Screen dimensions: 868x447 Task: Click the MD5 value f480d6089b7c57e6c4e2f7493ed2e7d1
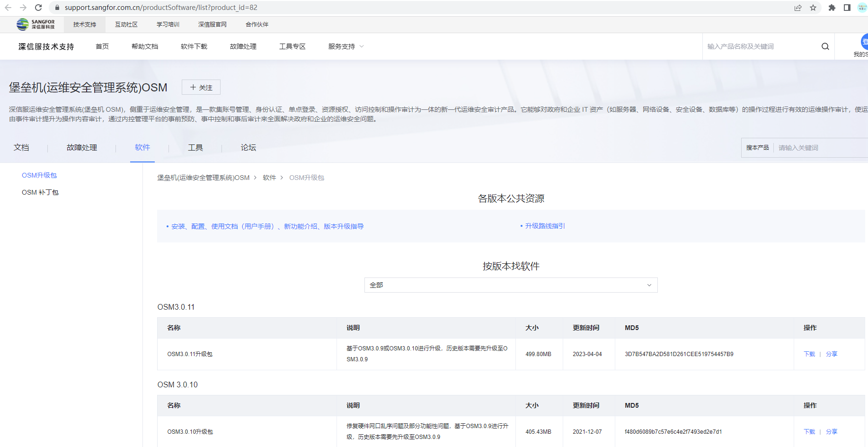pyautogui.click(x=673, y=432)
